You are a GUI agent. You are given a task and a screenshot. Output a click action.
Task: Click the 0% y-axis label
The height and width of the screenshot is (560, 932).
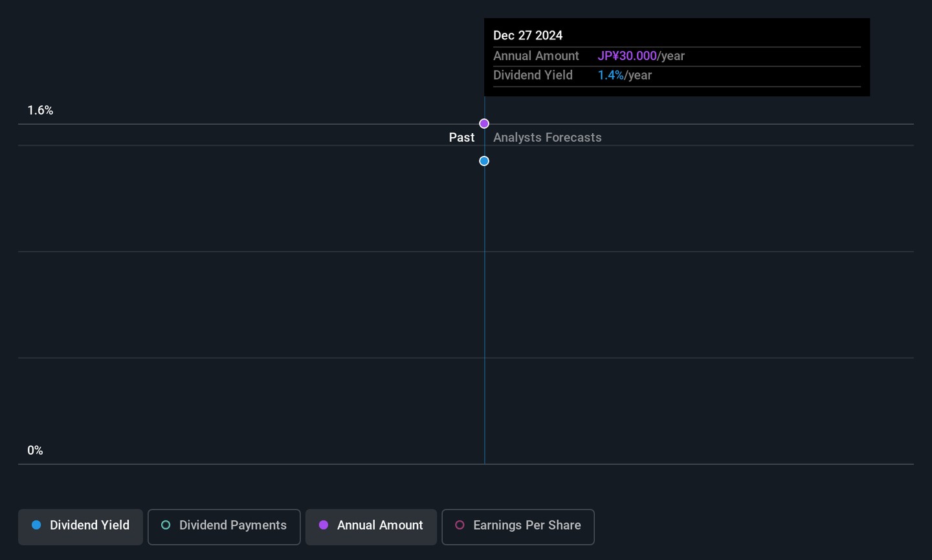[35, 451]
